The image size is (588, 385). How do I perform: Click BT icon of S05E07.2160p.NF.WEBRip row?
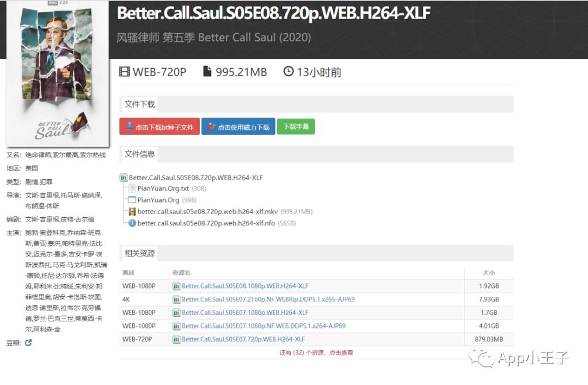pyautogui.click(x=176, y=300)
